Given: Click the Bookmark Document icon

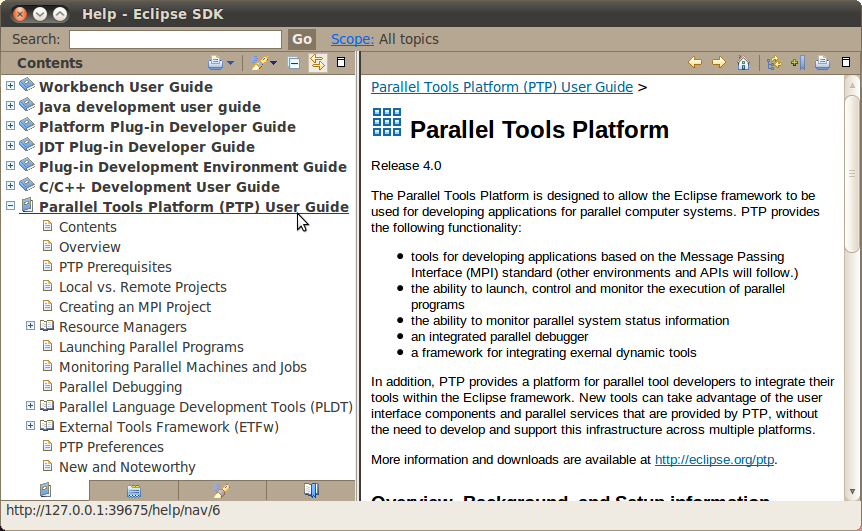Looking at the screenshot, I should coord(798,63).
